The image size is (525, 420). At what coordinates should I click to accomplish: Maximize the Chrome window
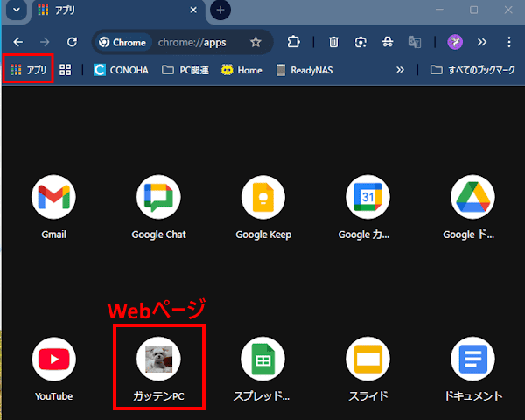[473, 10]
